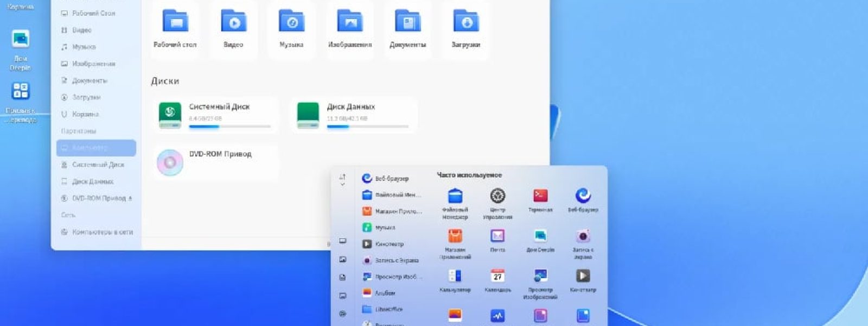Open pictures shortcut in launcher side strip

pos(342,260)
